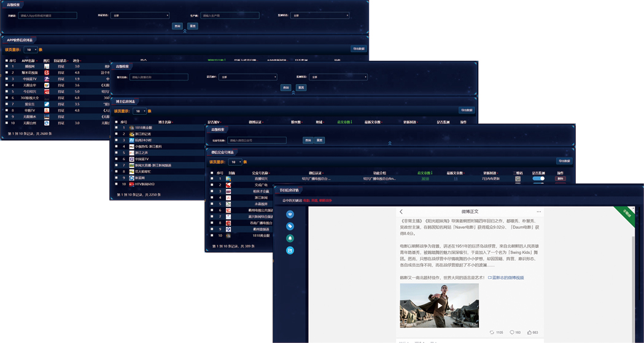Image resolution: width=644 pixels, height=343 pixels.
Task: Sort blogger list by 总文章数 arrow
Action: tap(351, 122)
